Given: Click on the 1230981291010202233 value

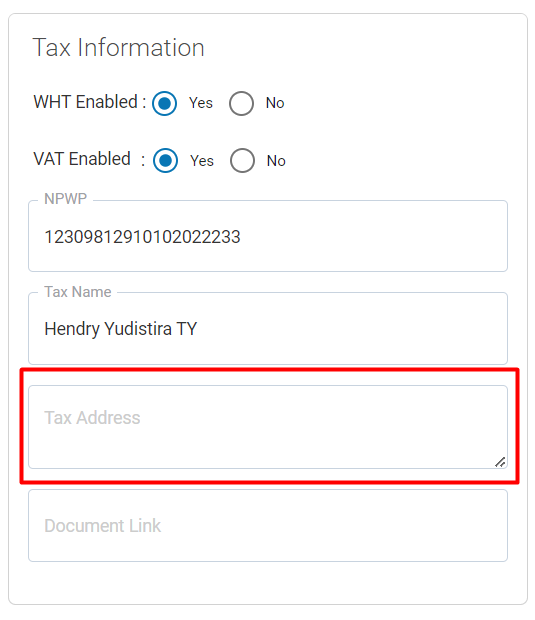Looking at the screenshot, I should (x=142, y=237).
